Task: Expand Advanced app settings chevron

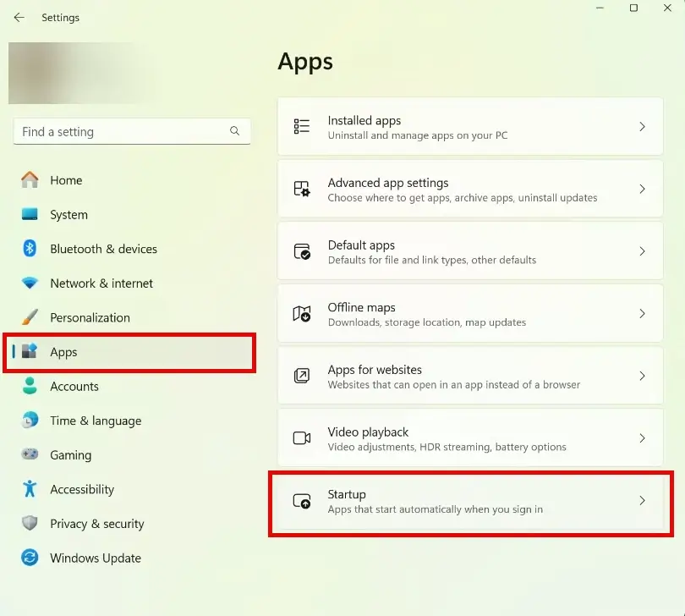Action: (x=642, y=189)
